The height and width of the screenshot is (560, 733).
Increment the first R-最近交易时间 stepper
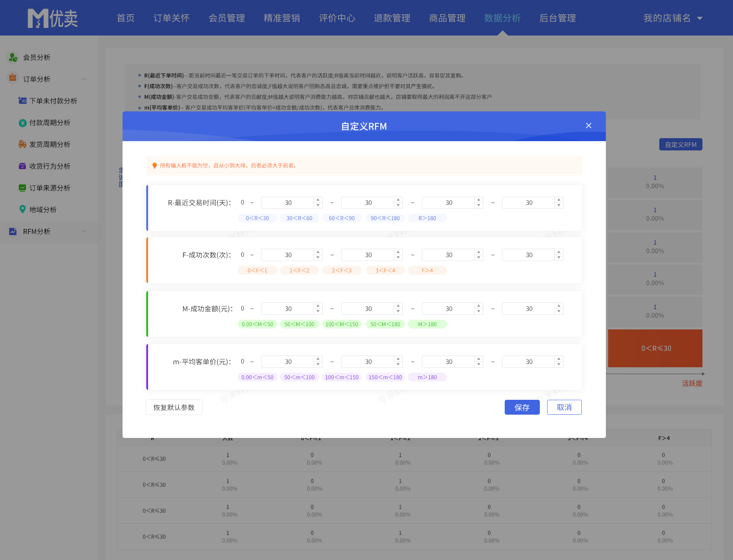[318, 200]
